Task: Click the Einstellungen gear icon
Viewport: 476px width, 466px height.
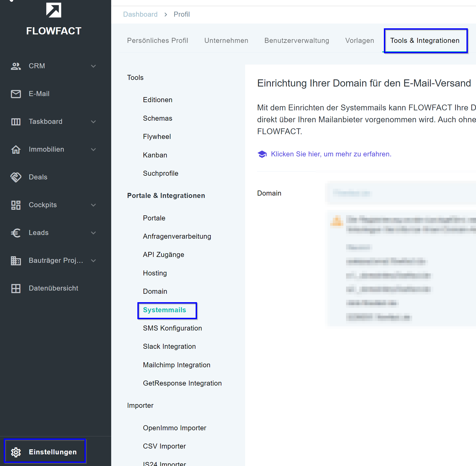Action: tap(16, 452)
